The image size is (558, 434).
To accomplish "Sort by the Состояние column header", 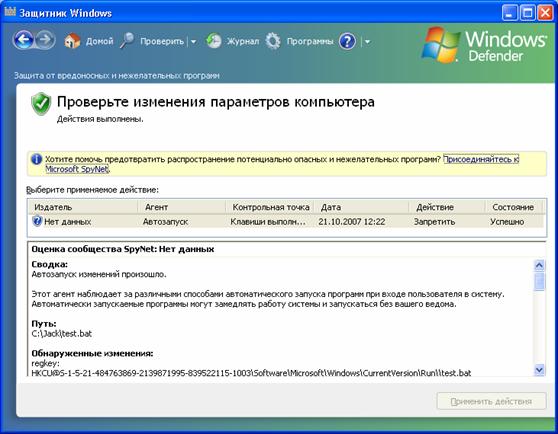I will coord(514,207).
